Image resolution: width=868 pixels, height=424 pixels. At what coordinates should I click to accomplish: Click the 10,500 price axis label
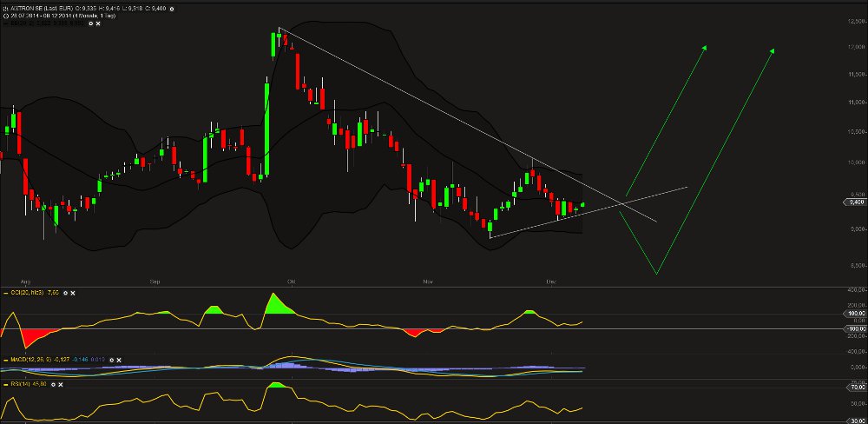pyautogui.click(x=857, y=132)
